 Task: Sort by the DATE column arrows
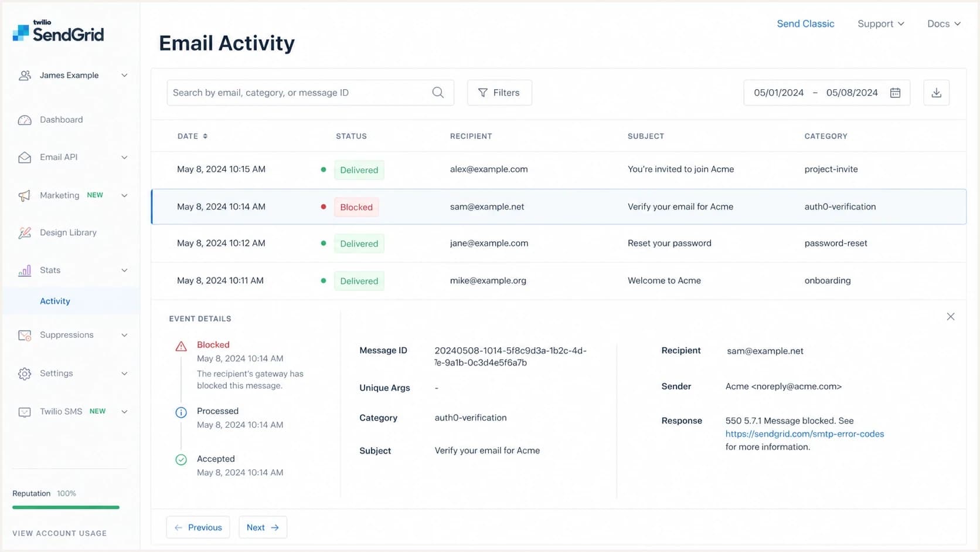pos(205,136)
